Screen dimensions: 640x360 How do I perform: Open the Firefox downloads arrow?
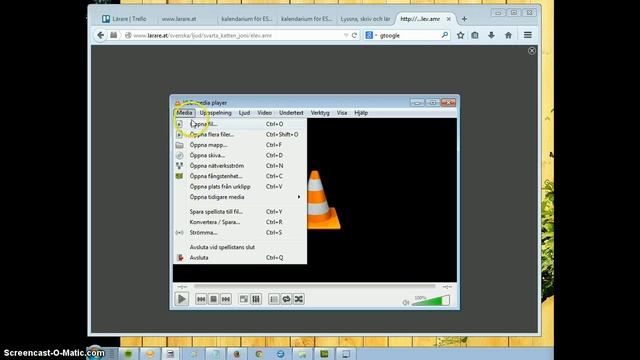pos(491,36)
